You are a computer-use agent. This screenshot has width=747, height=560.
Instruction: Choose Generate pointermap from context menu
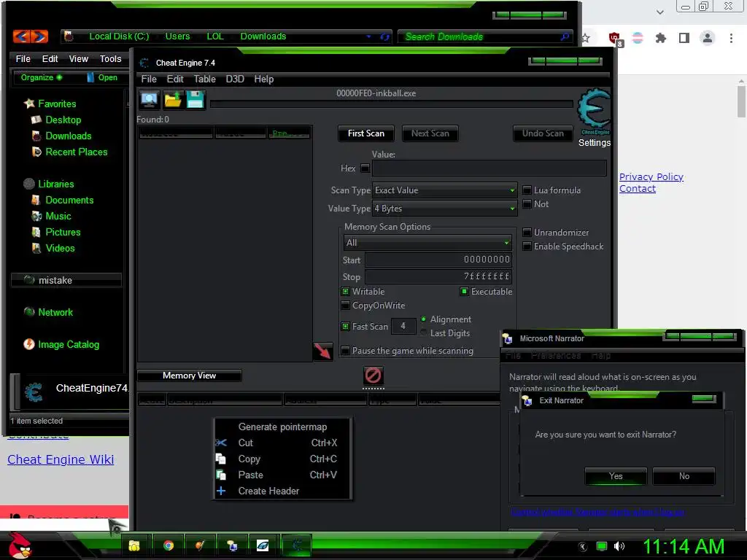282,427
